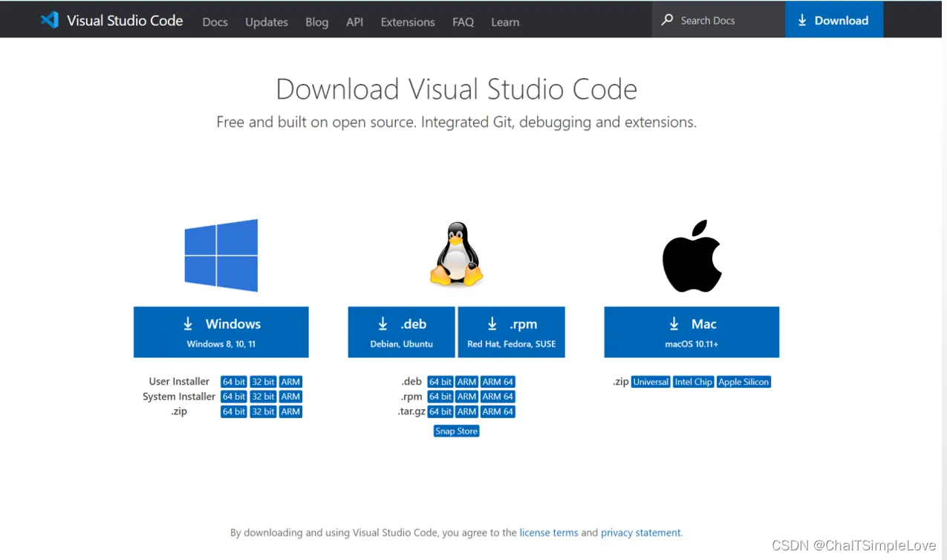The height and width of the screenshot is (560, 947).
Task: Open the Snap Store link
Action: 457,431
